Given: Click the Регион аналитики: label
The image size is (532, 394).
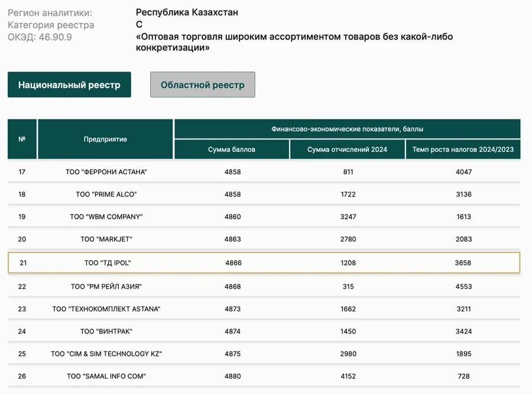Looking at the screenshot, I should (x=50, y=13).
